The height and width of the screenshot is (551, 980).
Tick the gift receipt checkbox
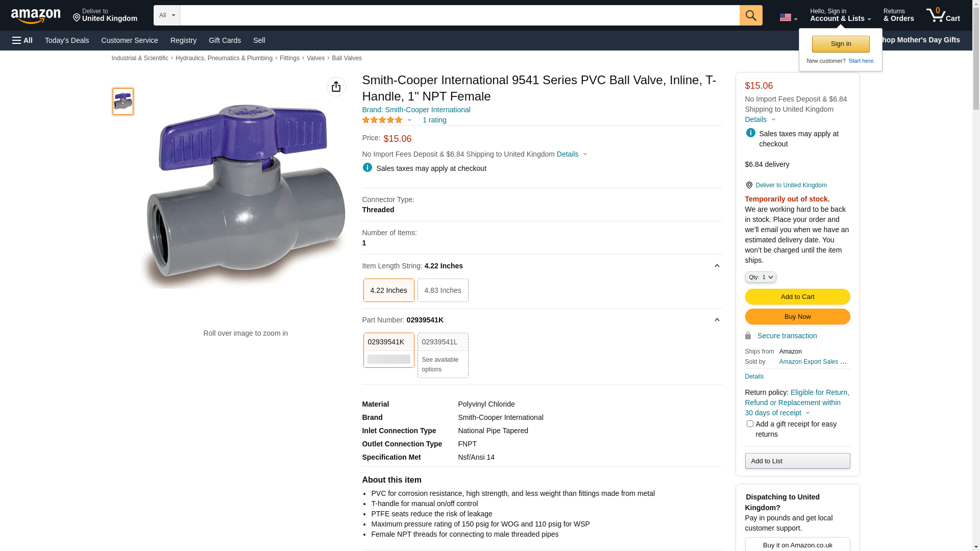(750, 424)
